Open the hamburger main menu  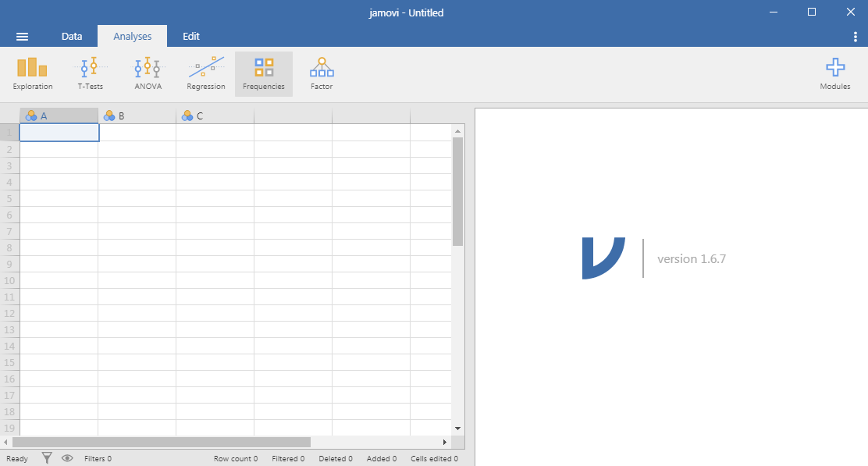[x=22, y=37]
